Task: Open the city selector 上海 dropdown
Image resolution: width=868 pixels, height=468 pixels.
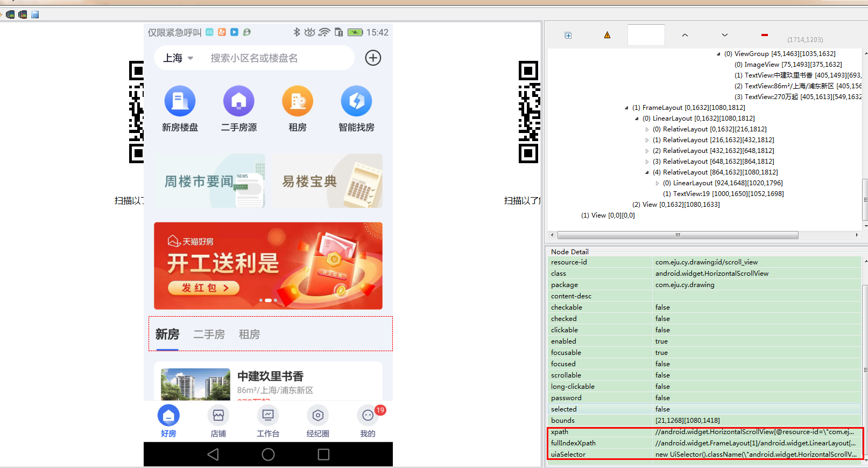Action: [178, 58]
